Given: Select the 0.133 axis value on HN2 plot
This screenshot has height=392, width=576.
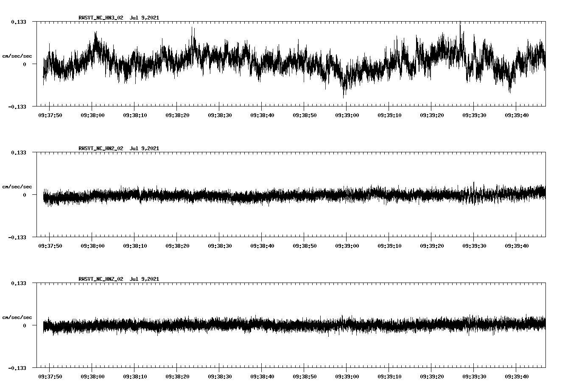Looking at the screenshot, I should 19,152.
